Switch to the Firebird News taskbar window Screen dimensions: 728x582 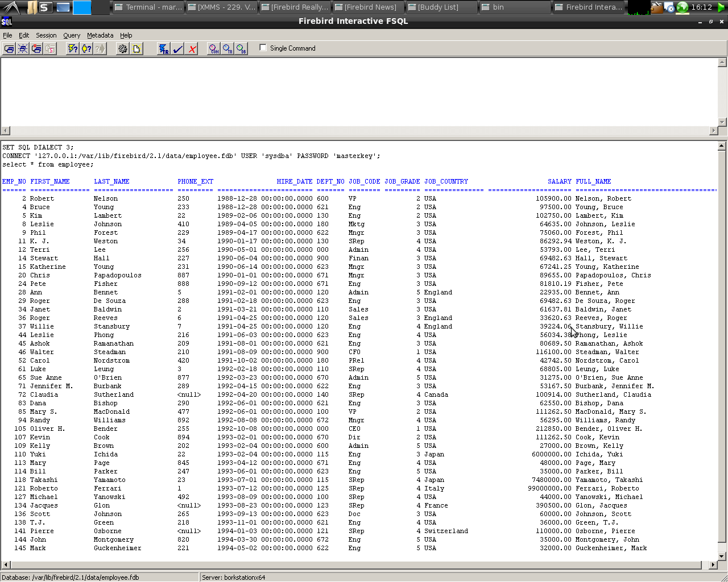point(369,7)
